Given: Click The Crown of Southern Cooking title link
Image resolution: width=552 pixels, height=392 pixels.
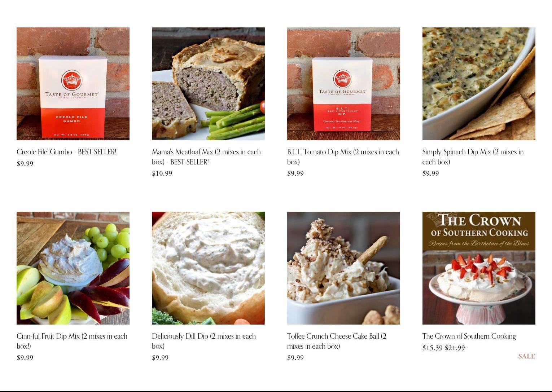Looking at the screenshot, I should pyautogui.click(x=469, y=336).
